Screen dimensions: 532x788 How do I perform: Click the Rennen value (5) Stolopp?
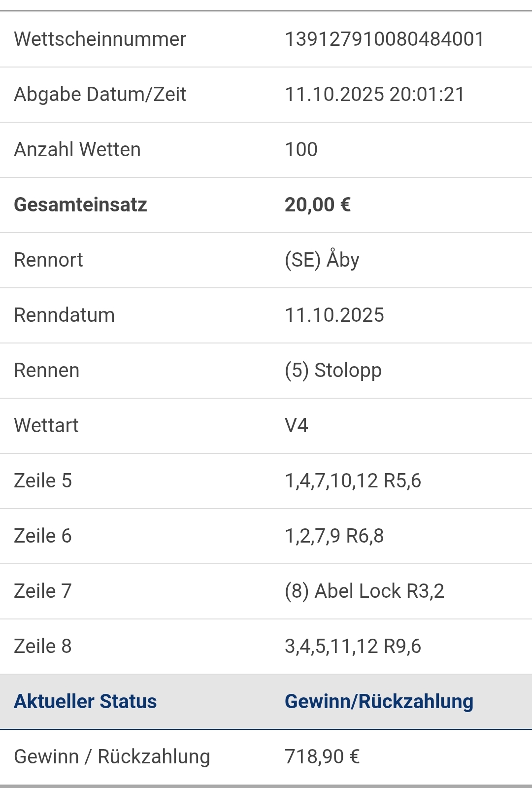333,370
